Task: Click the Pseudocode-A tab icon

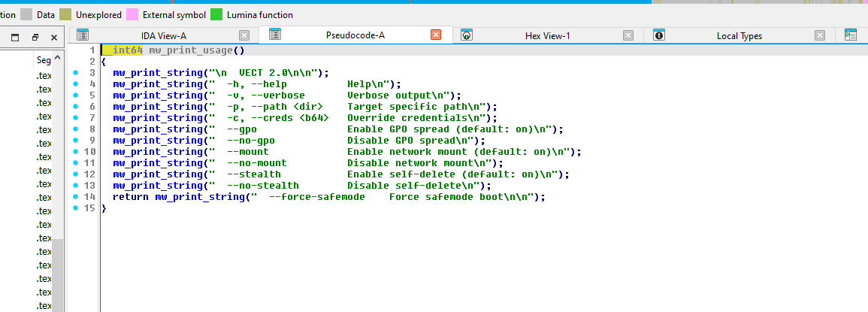Action: 275,35
